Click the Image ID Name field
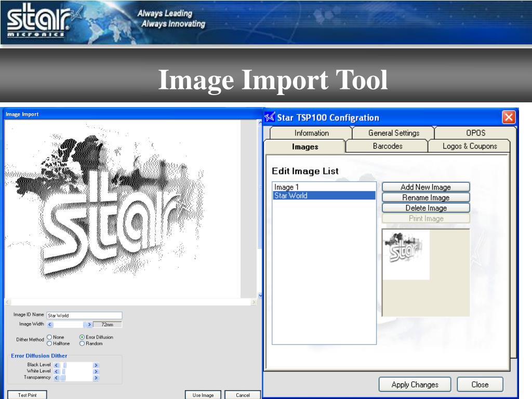This screenshot has width=532, height=399. [x=84, y=315]
